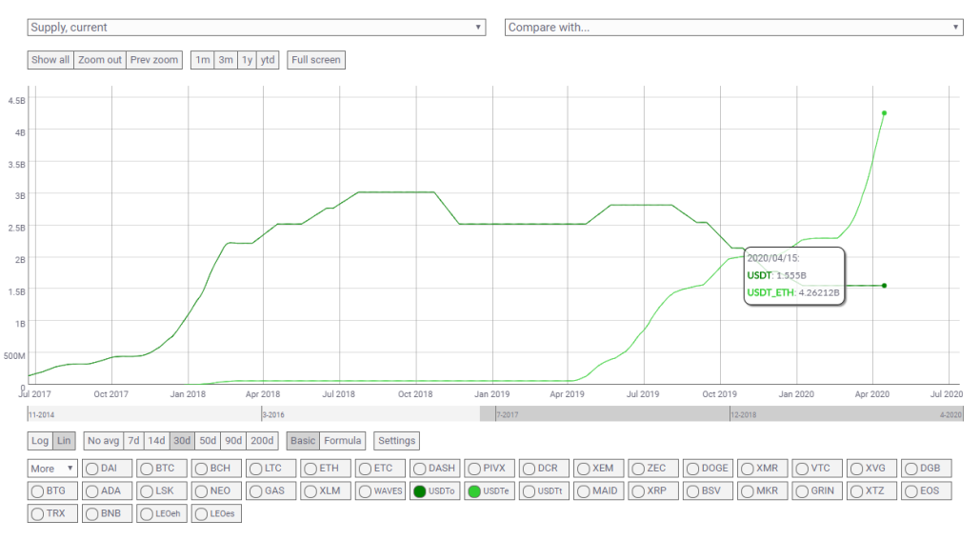The width and height of the screenshot is (980, 540).
Task: Choose No avg smoothing
Action: pos(103,441)
